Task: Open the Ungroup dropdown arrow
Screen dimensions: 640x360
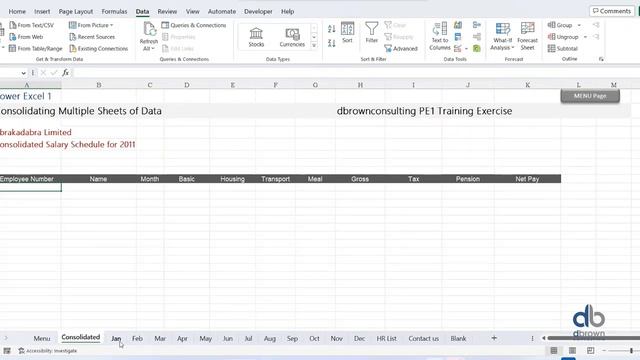Action: point(585,37)
